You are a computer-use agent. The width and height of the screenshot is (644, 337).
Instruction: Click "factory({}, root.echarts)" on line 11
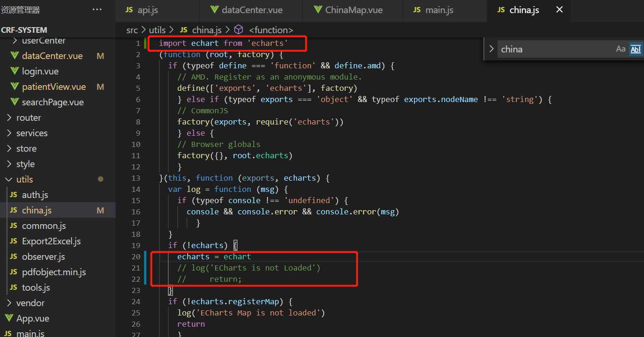tap(235, 155)
